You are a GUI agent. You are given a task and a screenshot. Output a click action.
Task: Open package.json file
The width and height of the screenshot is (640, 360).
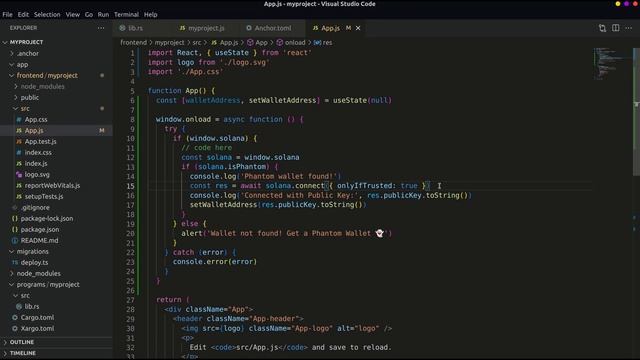(x=40, y=230)
